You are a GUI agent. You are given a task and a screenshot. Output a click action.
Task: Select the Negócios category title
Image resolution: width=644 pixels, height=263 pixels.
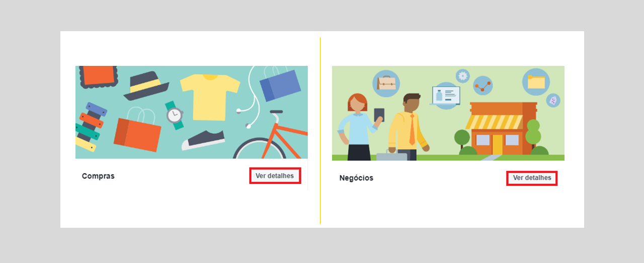click(x=356, y=178)
